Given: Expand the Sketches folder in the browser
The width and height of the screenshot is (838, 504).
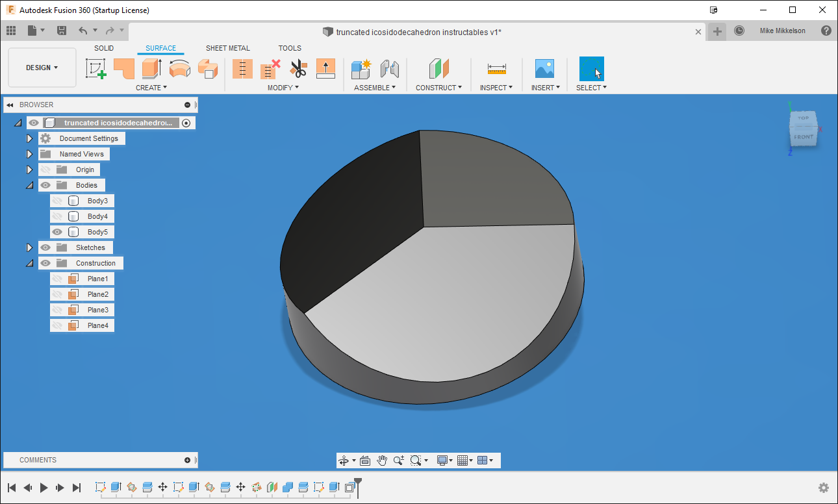Looking at the screenshot, I should pyautogui.click(x=29, y=247).
